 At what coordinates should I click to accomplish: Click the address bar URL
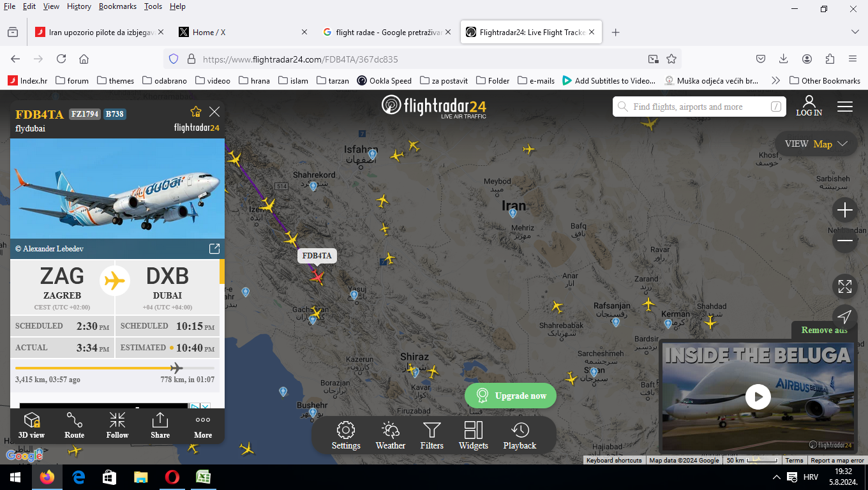301,59
